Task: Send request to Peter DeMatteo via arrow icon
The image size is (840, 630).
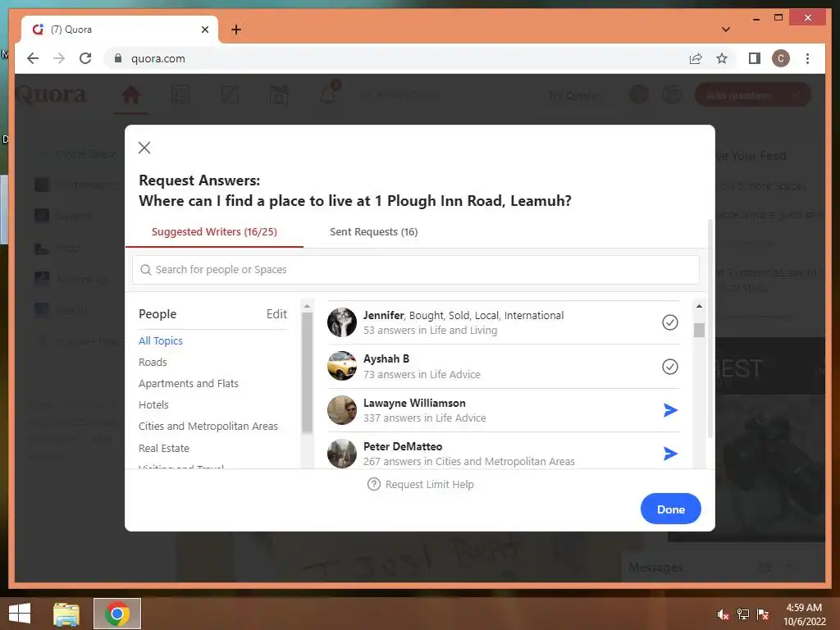Action: point(670,454)
